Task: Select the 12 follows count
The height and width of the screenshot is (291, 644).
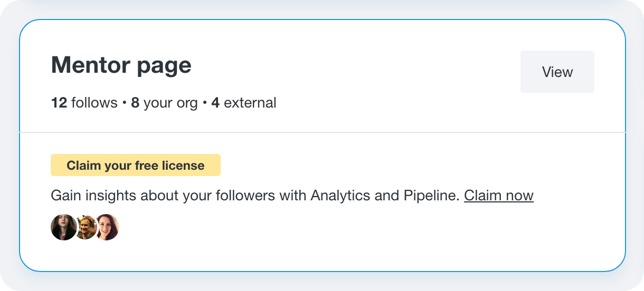Action: click(x=84, y=102)
